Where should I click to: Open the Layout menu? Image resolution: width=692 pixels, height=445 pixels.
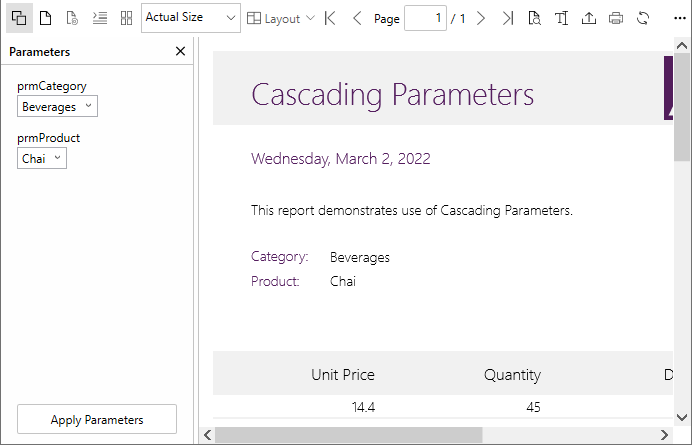pyautogui.click(x=281, y=18)
